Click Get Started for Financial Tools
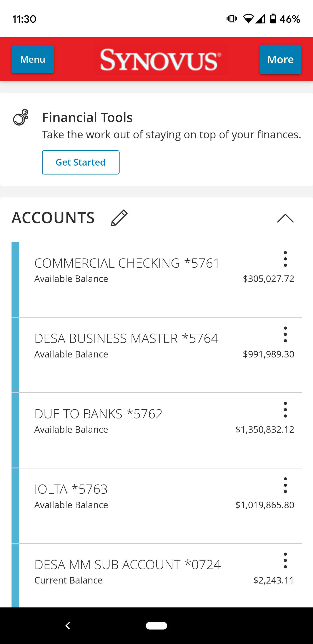The image size is (313, 644). pyautogui.click(x=81, y=162)
